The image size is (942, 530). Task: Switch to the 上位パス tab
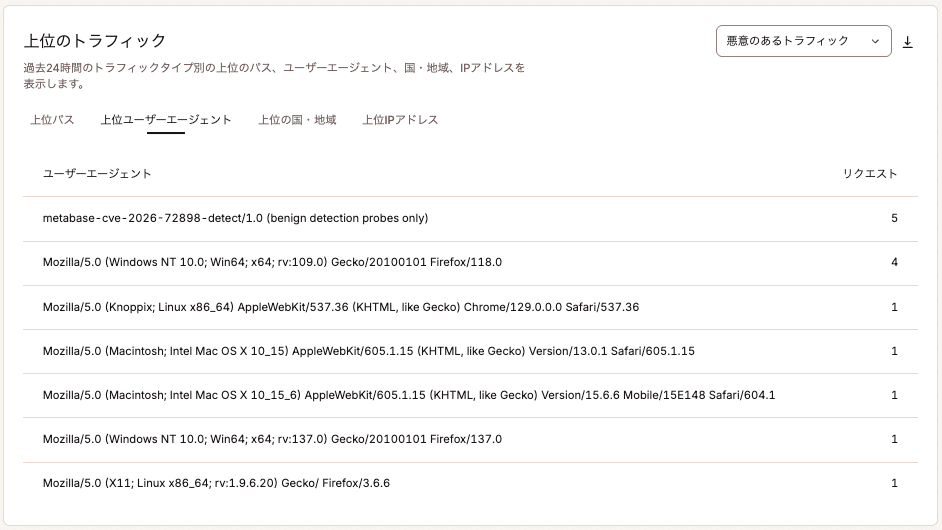pyautogui.click(x=52, y=120)
